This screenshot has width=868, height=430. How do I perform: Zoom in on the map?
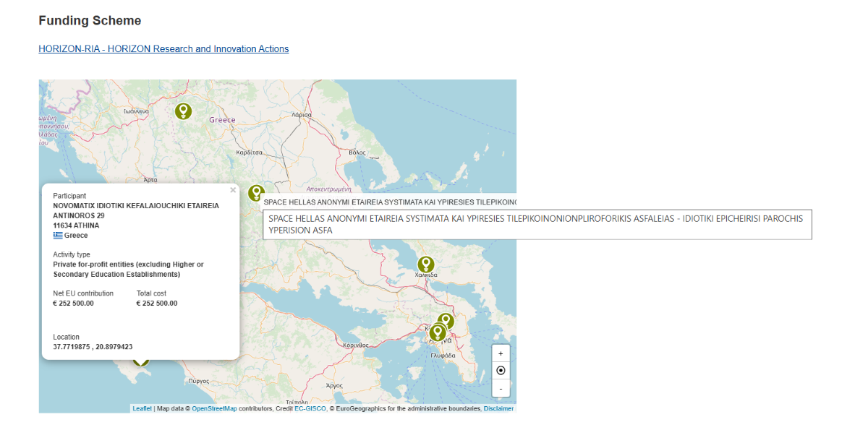pos(501,354)
